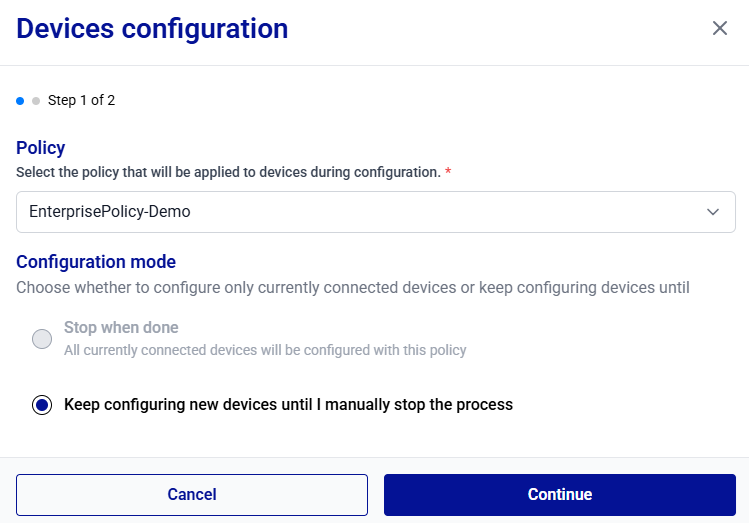Screen dimensions: 749x523
Task: Click the "Configuration mode" section heading
Action: 96,262
